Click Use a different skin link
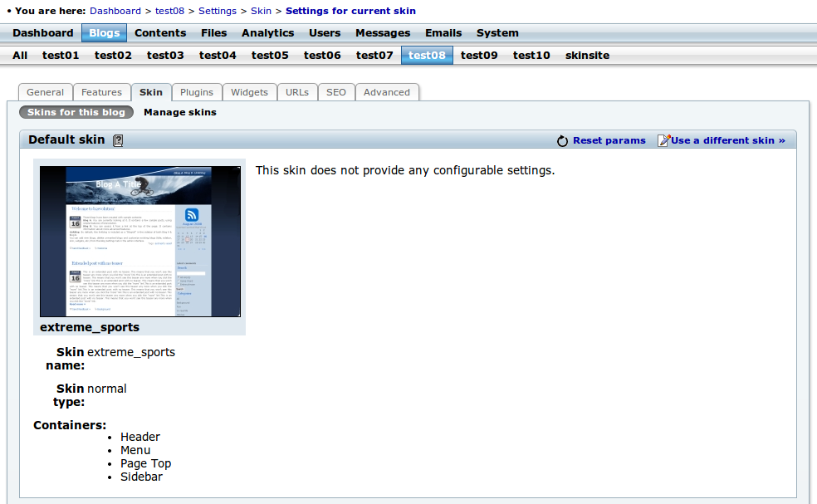This screenshot has width=817, height=504. point(728,140)
